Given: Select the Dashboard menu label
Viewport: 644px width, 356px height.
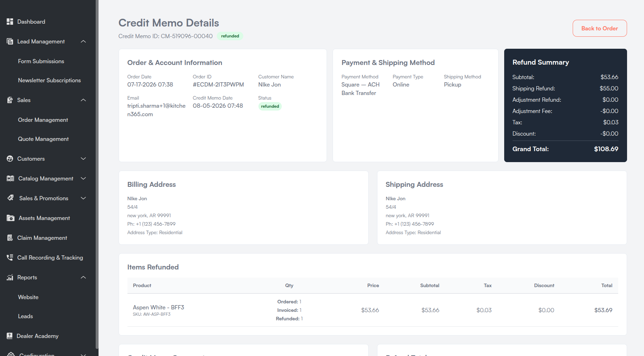Looking at the screenshot, I should click(x=31, y=22).
